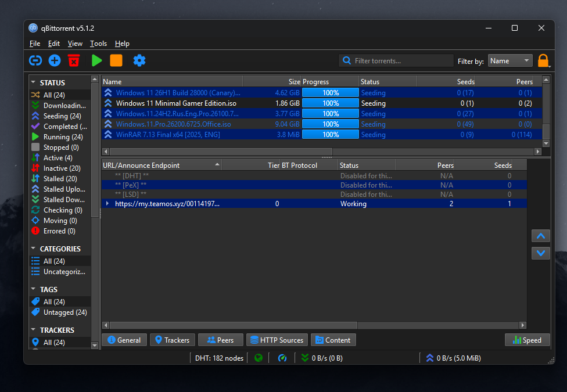Collapse the STATUS section
Image resolution: width=567 pixels, height=392 pixels.
[33, 82]
